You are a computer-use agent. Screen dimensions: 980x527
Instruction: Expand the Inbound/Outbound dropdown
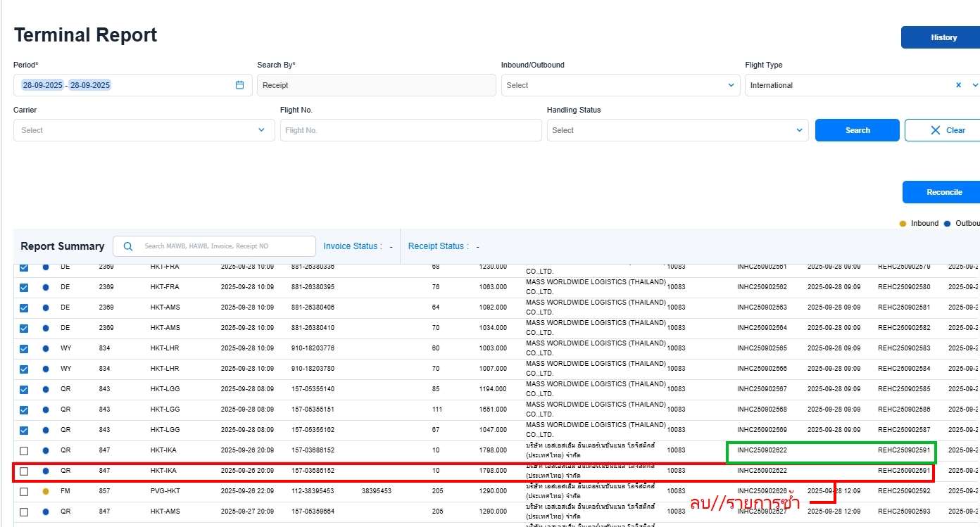(620, 85)
